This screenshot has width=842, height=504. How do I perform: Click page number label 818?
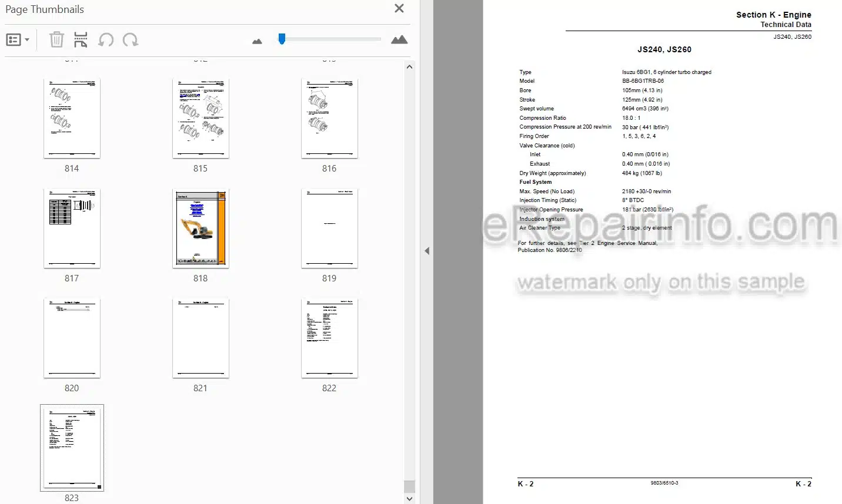201,278
